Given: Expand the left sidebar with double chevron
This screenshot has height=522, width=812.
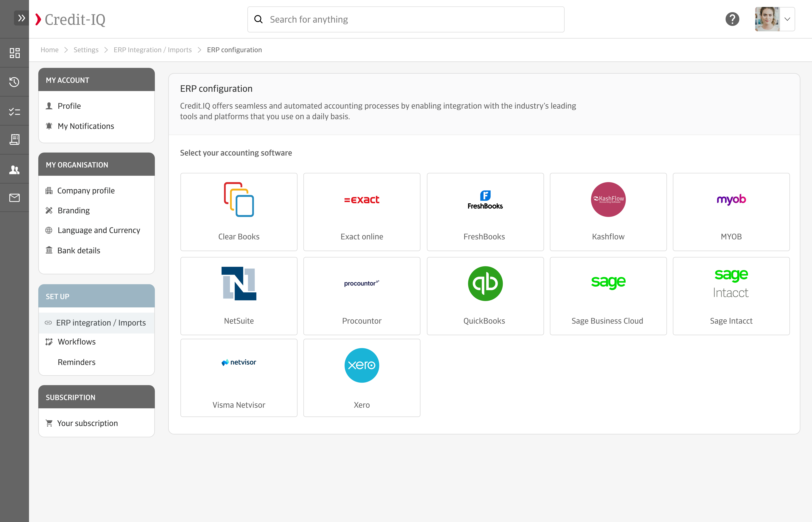Looking at the screenshot, I should (21, 18).
